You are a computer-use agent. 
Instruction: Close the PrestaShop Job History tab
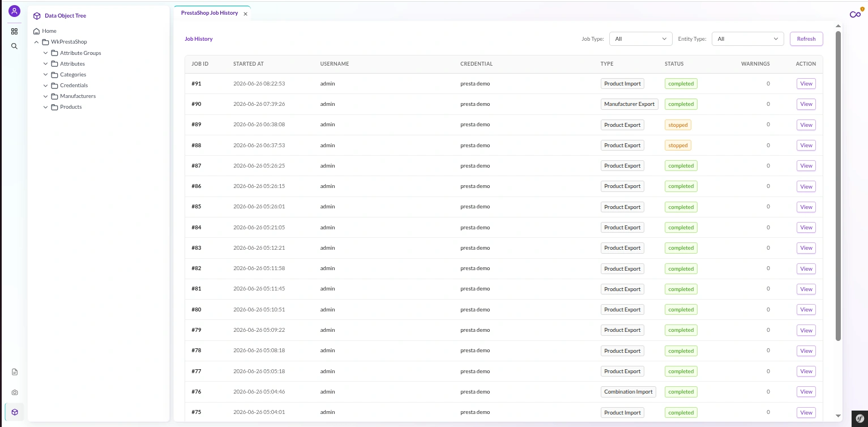(245, 14)
